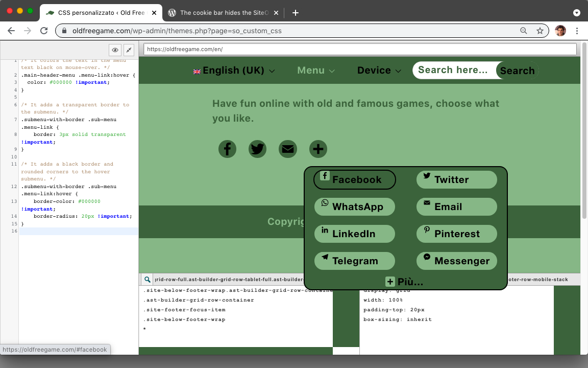Screen dimensions: 588x368
Task: Select .ast-builder-grid-row-container selector line
Action: (x=199, y=300)
